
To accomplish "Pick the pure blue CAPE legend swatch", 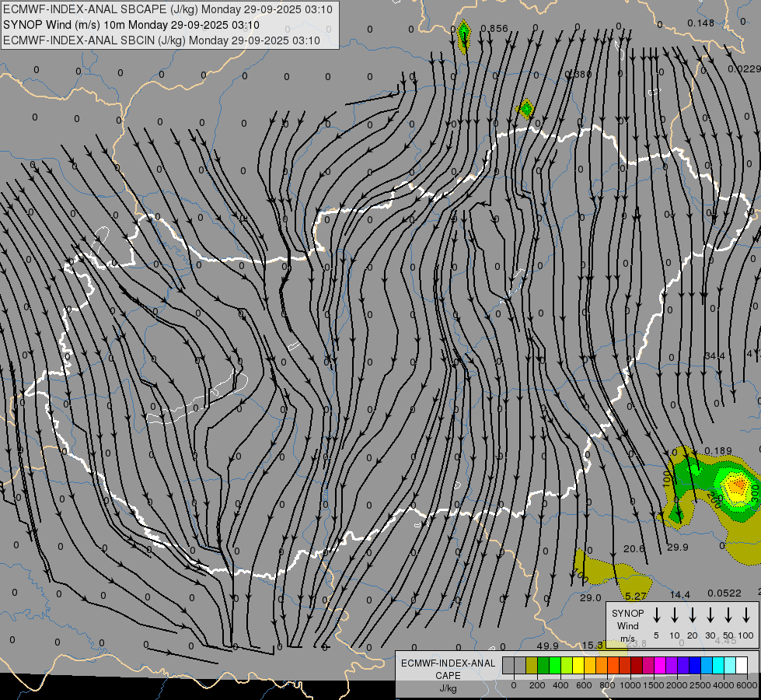I will [x=694, y=665].
